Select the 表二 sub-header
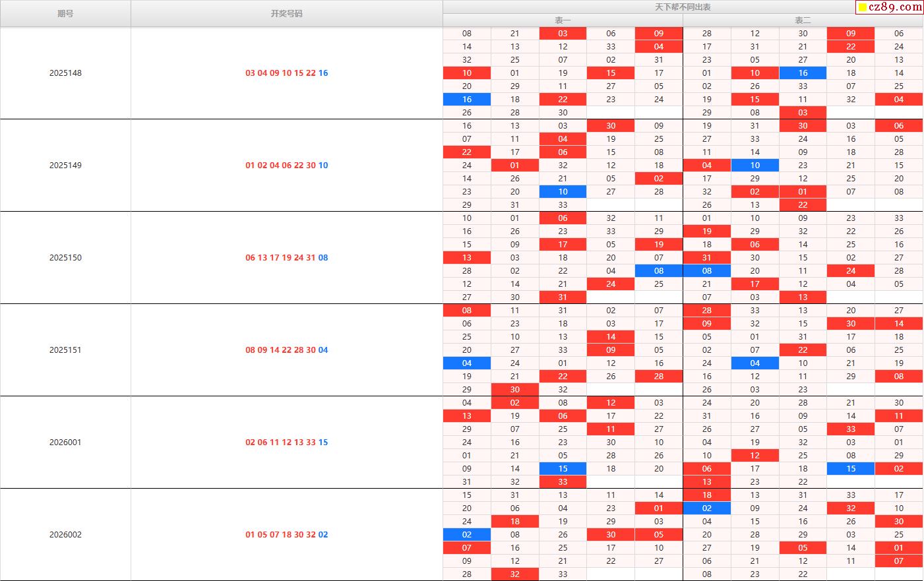924x581 pixels. (803, 20)
